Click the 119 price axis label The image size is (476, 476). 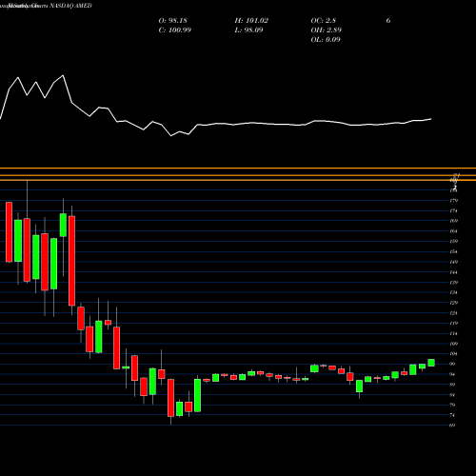(x=454, y=324)
